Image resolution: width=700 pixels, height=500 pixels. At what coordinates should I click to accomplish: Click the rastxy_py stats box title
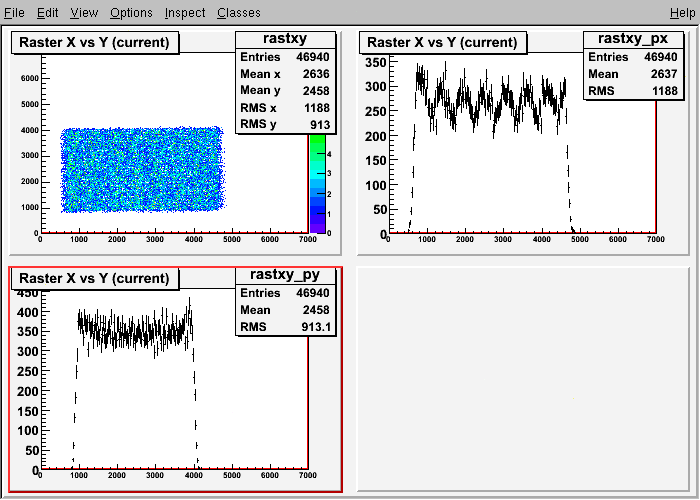(285, 275)
